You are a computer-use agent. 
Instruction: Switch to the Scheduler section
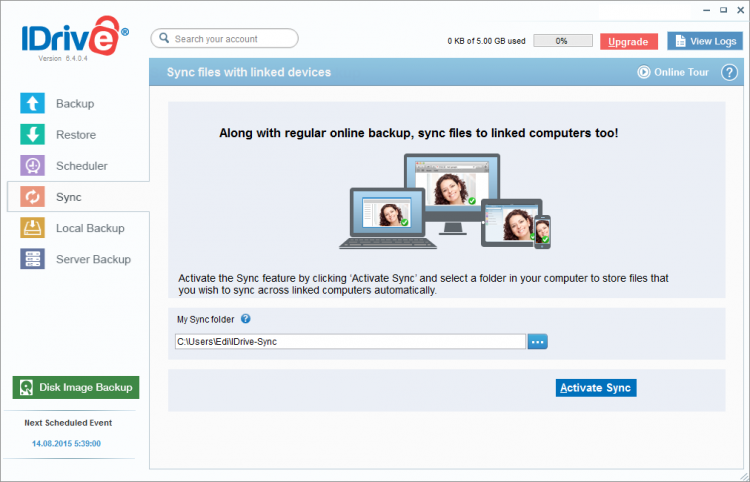coord(82,166)
